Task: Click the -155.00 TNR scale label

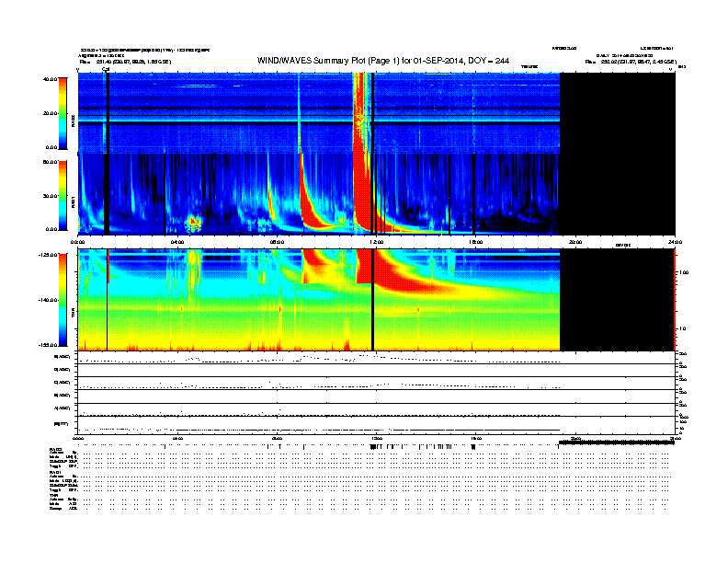Action: coord(49,345)
